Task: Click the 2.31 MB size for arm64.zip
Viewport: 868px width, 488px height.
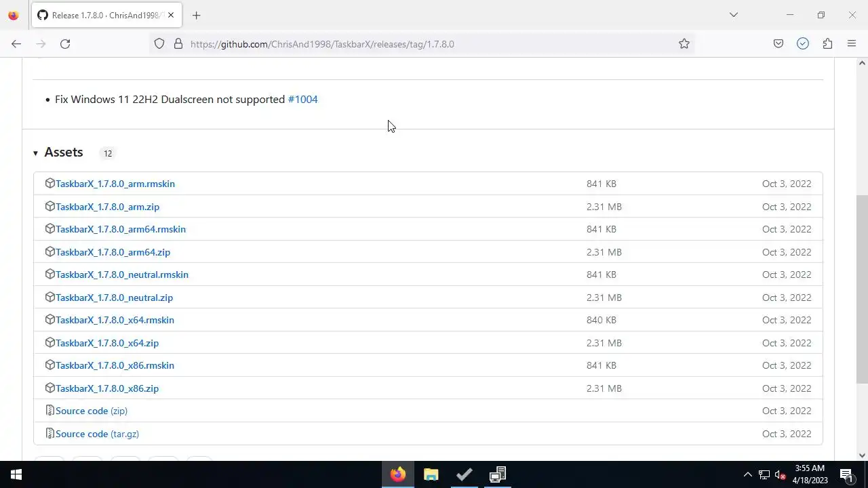Action: [604, 252]
